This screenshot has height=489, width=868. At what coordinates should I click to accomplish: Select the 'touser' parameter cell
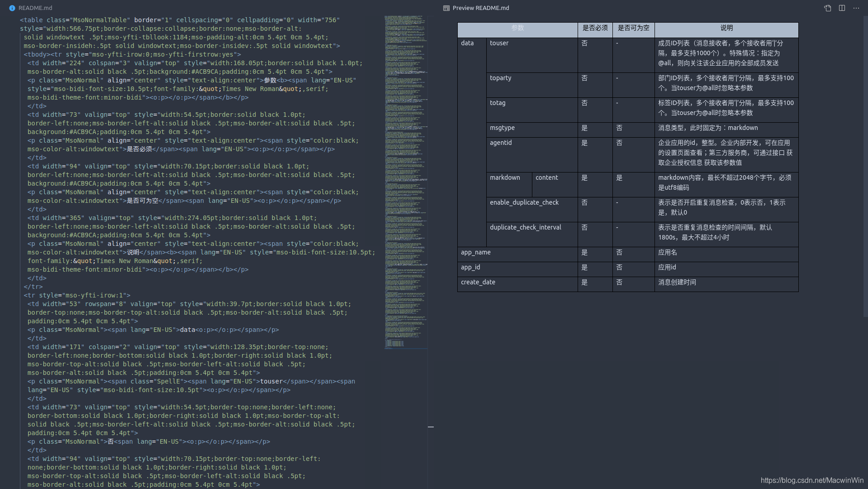tap(532, 55)
